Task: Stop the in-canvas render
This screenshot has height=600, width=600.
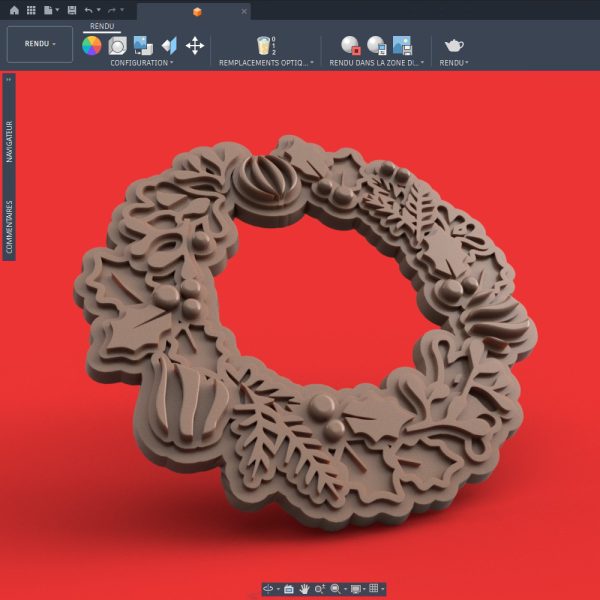Action: [x=351, y=46]
